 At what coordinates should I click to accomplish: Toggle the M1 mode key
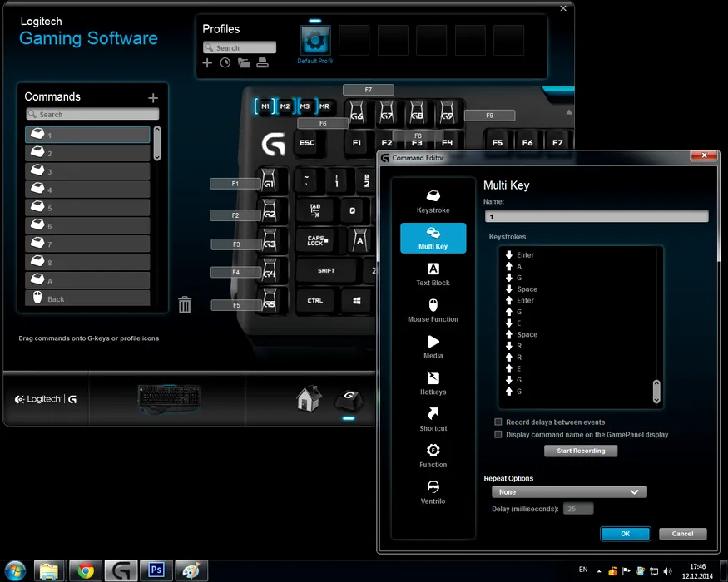coord(265,106)
